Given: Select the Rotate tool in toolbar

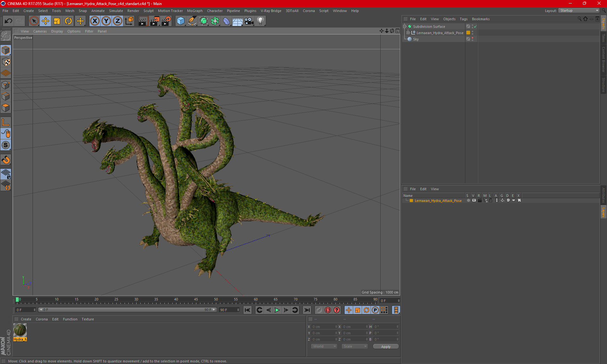Looking at the screenshot, I should (68, 21).
